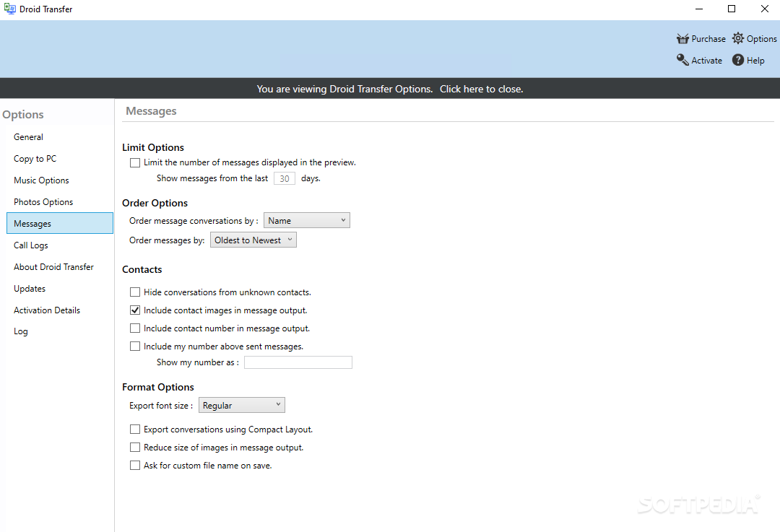
Task: Click the Options gear icon
Action: 738,38
